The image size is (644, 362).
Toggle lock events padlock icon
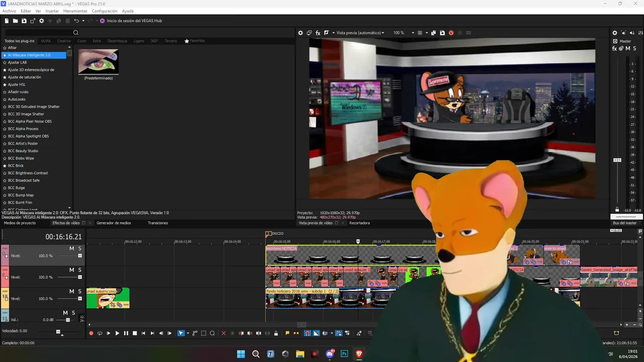click(276, 333)
